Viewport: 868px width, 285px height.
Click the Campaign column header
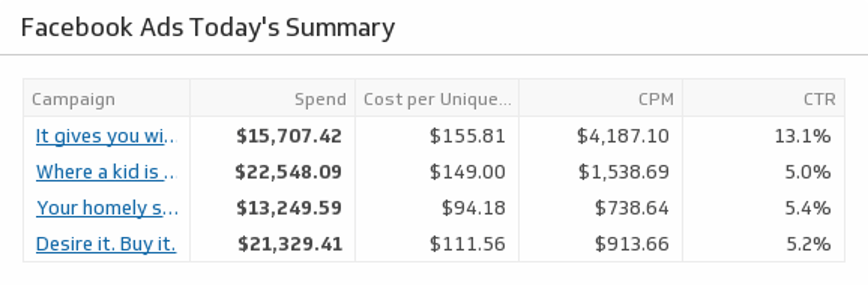coord(73,99)
